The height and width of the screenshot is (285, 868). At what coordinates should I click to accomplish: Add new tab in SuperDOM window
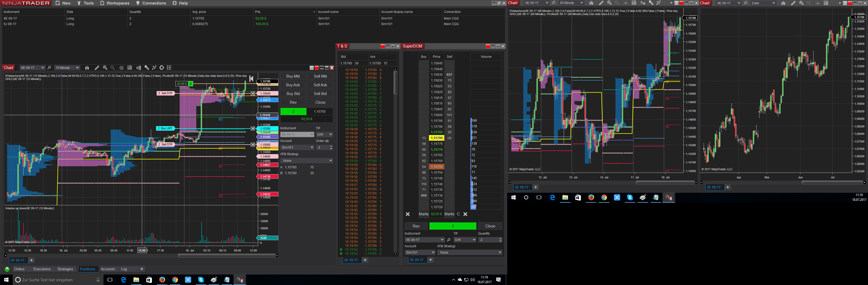431,260
